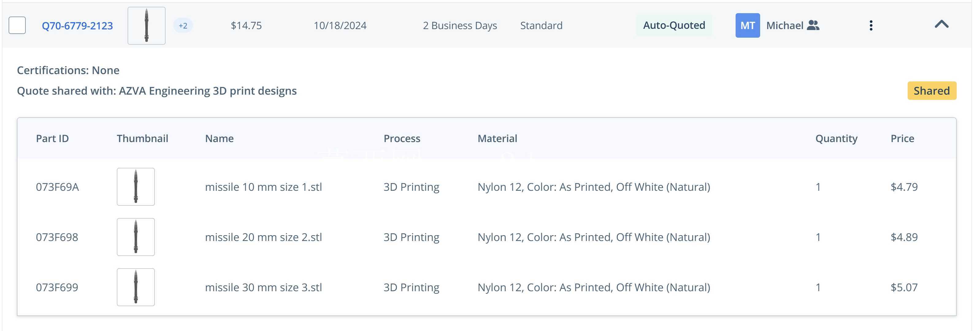Click the Quantity column header
Screen dimensions: 980x331
(x=836, y=139)
